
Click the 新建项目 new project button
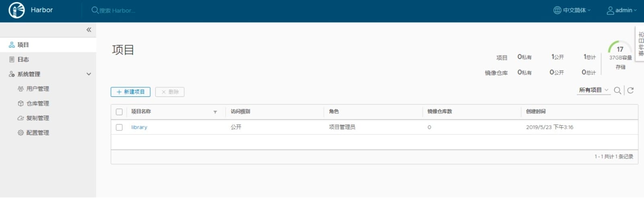130,92
